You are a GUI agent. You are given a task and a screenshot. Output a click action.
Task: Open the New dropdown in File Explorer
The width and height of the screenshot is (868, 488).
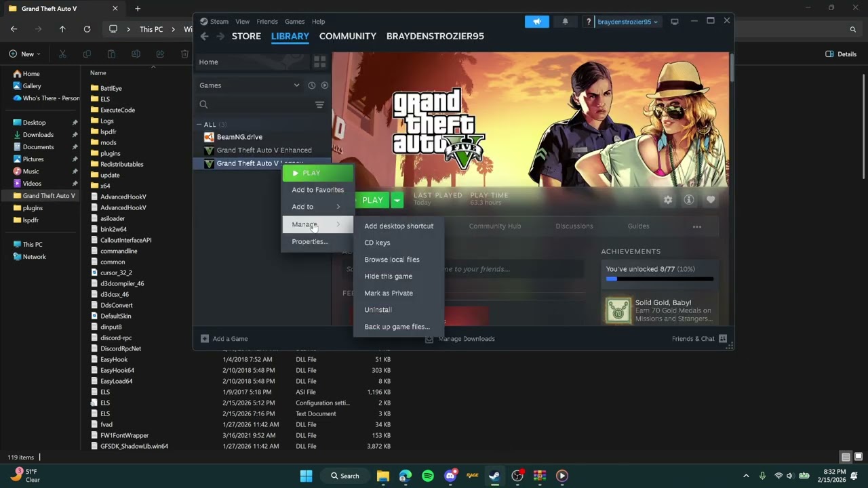pos(25,54)
